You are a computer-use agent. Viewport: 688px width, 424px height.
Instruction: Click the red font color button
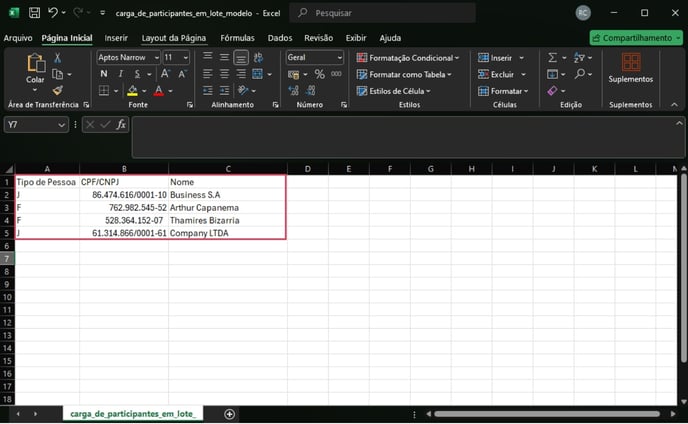point(158,90)
